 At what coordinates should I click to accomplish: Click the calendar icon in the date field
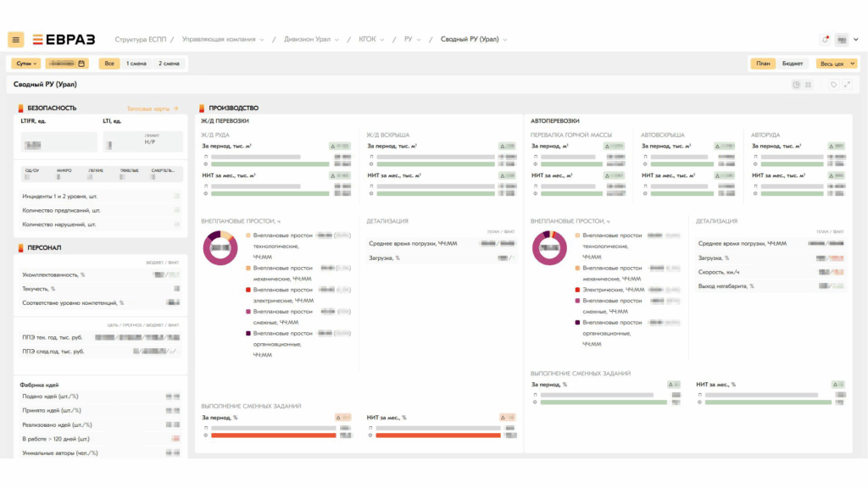[x=81, y=64]
